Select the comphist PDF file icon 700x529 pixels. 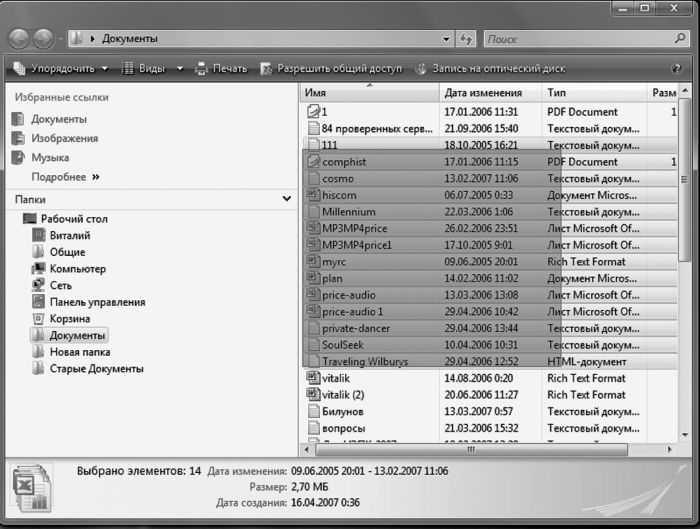pyautogui.click(x=313, y=162)
